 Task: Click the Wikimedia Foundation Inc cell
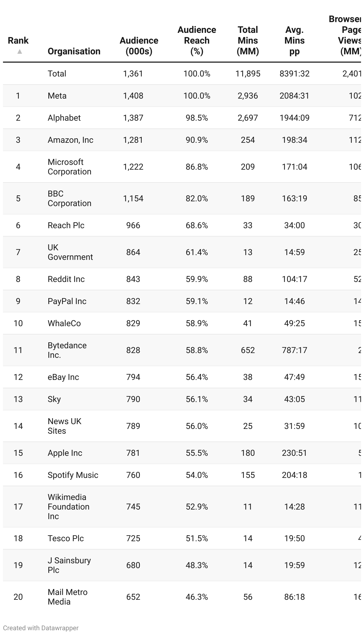(68, 507)
